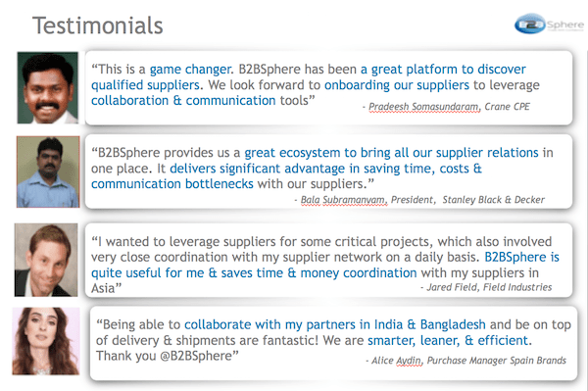Screen dimensions: 588x391
Task: Click Bala Subramanyam's portrait photo
Action: click(48, 171)
